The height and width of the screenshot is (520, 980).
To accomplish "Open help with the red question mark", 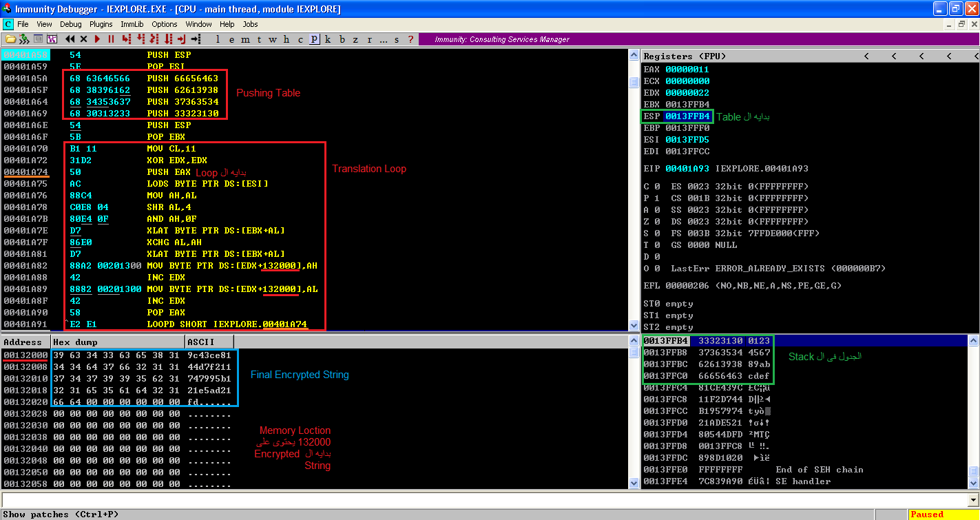I will tap(410, 39).
